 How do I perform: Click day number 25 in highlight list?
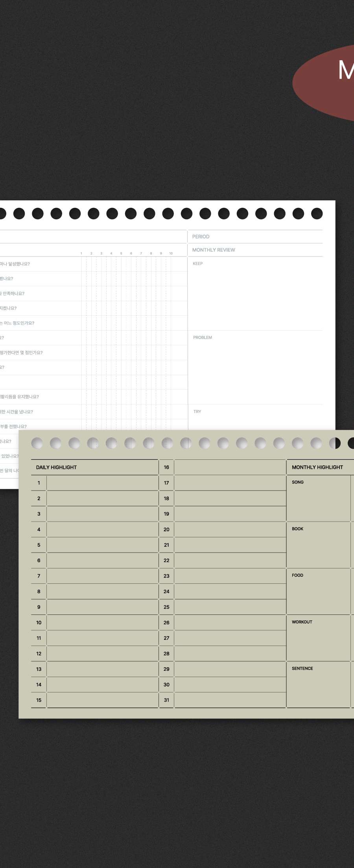[x=166, y=607]
